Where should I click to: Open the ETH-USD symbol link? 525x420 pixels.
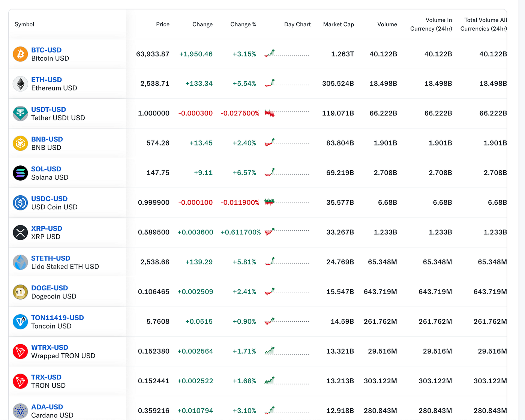point(46,79)
